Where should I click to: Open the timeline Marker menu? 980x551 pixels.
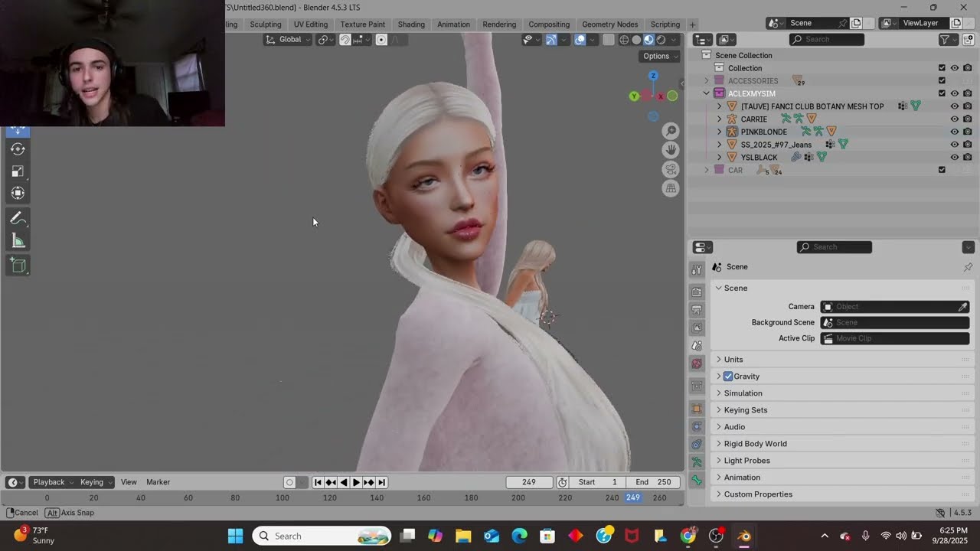[x=158, y=482]
